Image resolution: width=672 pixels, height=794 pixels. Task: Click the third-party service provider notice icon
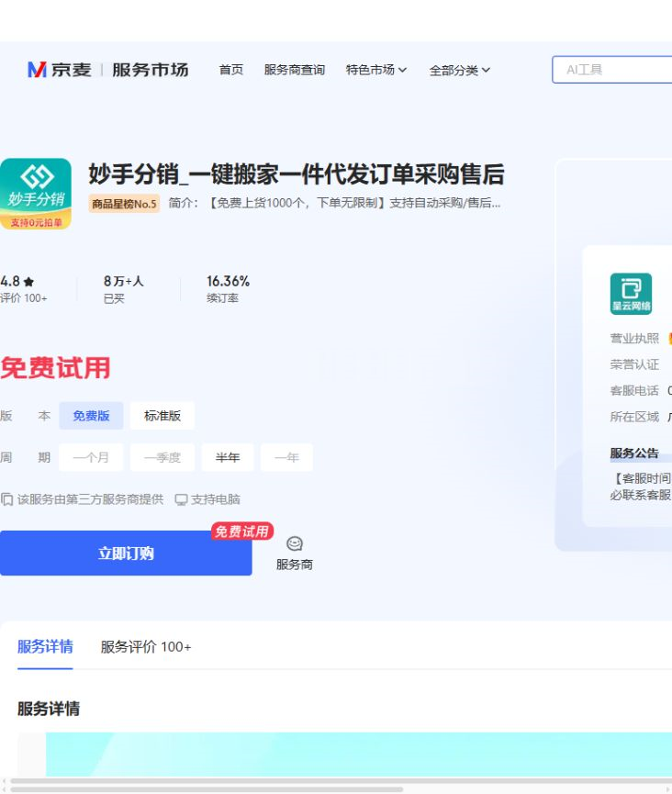[7, 499]
